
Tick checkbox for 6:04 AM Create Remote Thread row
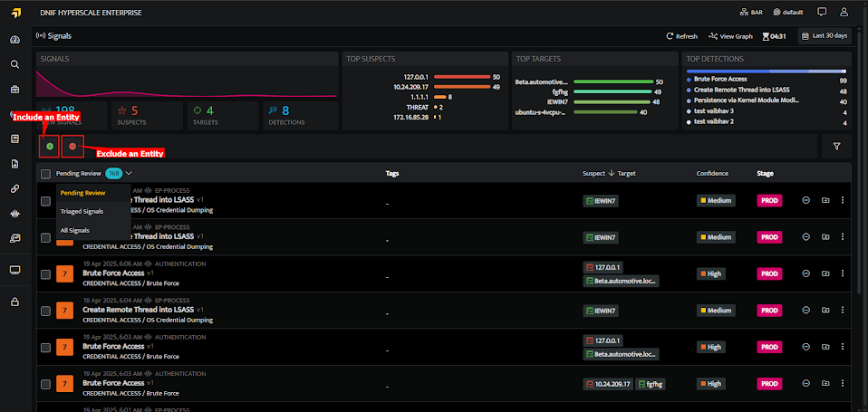(x=46, y=311)
